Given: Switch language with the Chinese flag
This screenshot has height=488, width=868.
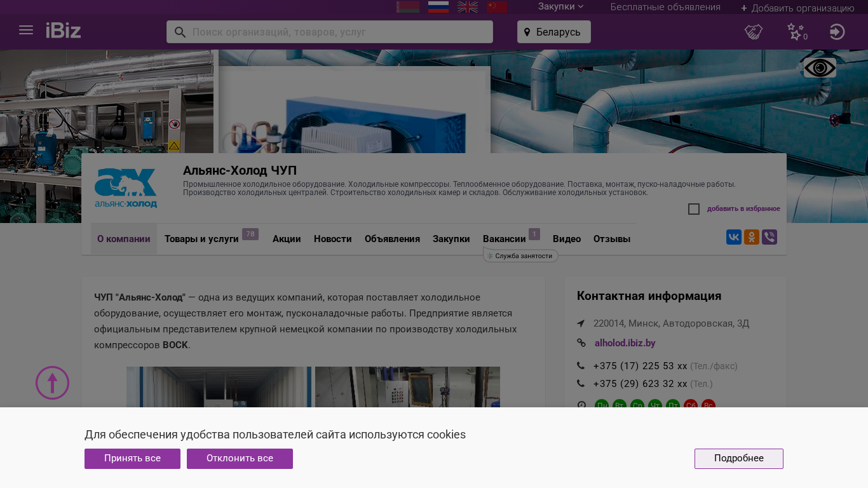Looking at the screenshot, I should coord(497,7).
